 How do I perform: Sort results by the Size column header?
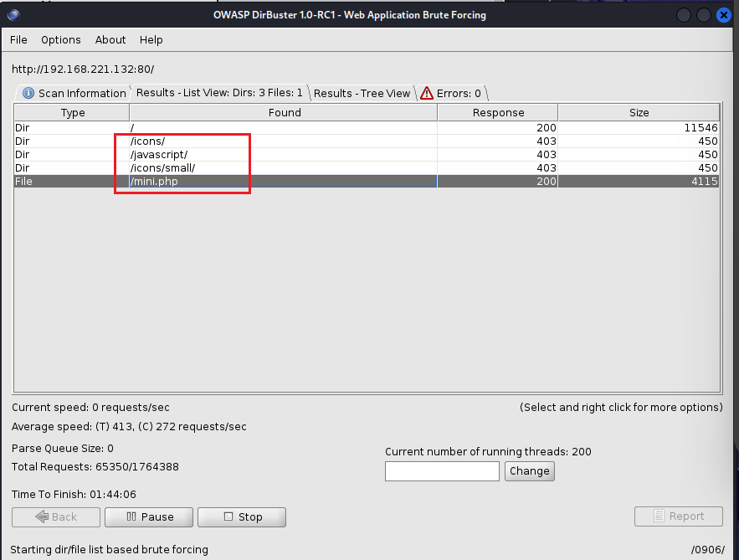tap(639, 113)
